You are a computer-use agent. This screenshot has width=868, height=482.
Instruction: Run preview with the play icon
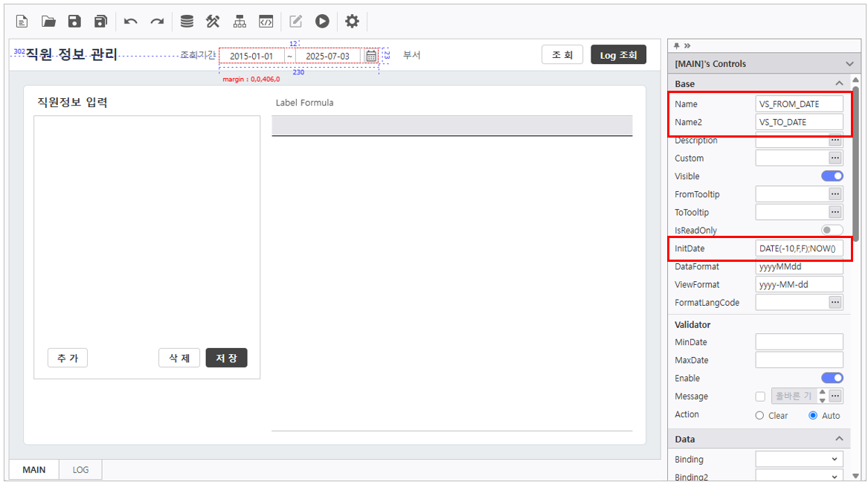tap(321, 22)
